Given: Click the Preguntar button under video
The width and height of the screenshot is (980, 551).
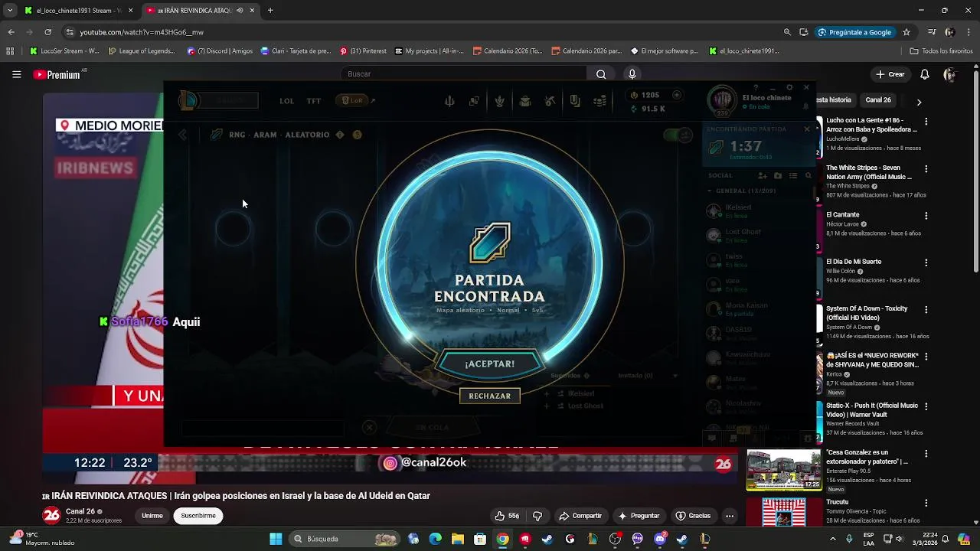Looking at the screenshot, I should 639,516.
